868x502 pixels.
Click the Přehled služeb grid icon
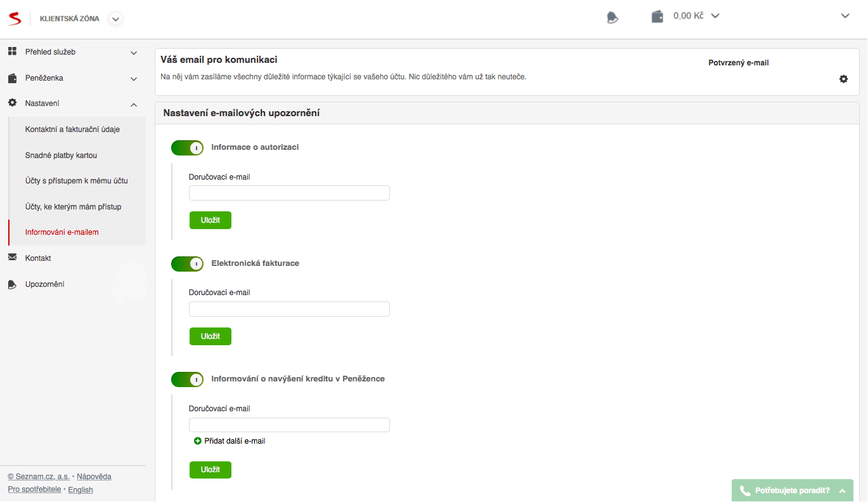12,51
